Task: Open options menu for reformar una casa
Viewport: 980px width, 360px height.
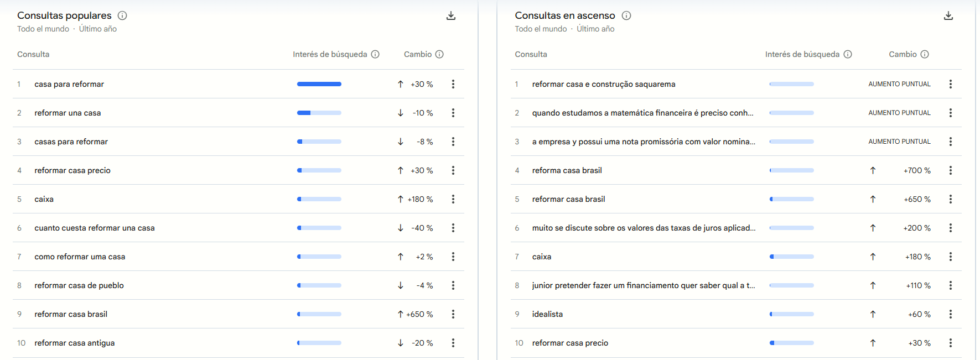Action: pyautogui.click(x=453, y=113)
